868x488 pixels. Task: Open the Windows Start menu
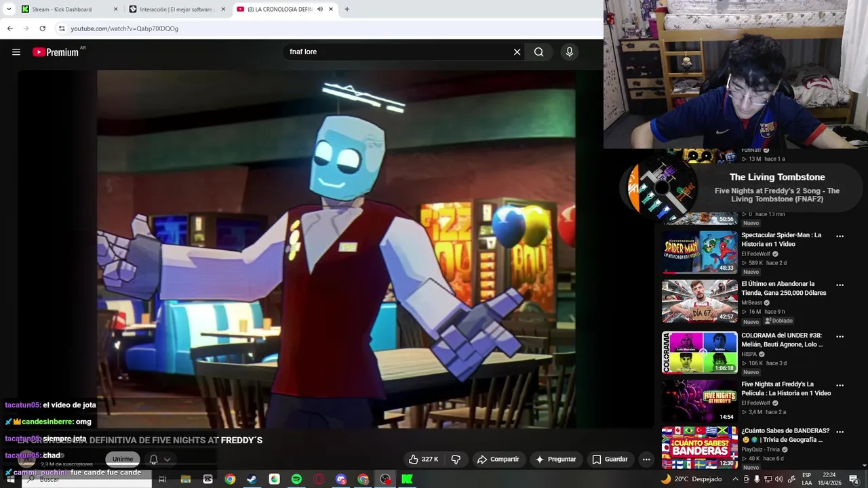pos(9,479)
